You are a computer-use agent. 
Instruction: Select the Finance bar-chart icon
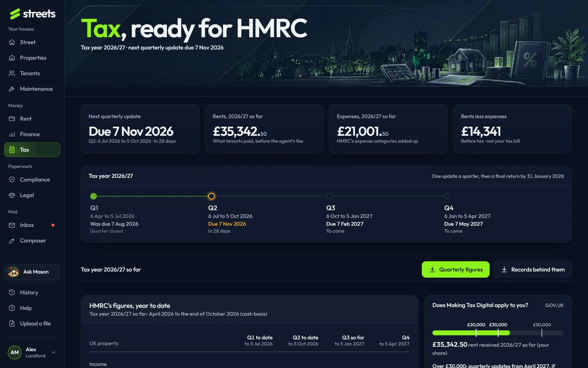point(12,134)
